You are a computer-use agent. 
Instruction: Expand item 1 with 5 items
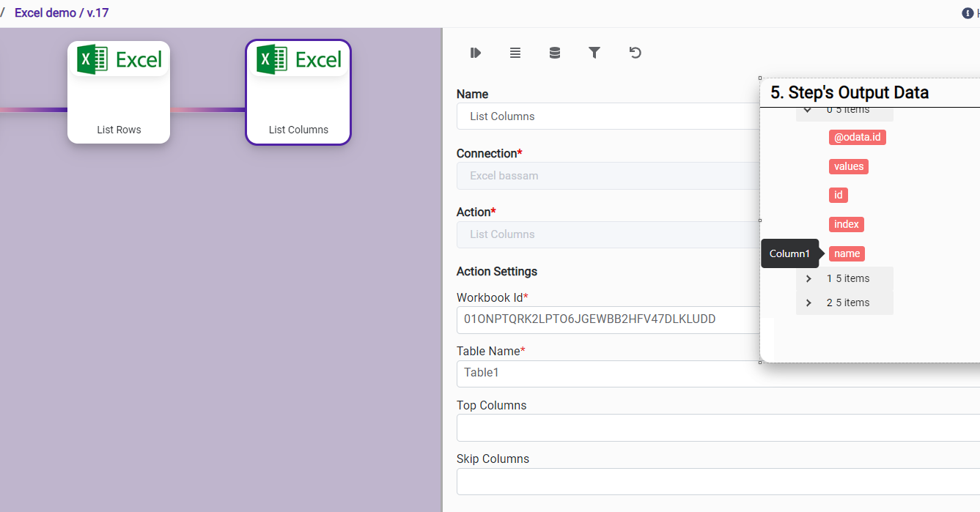coord(808,279)
